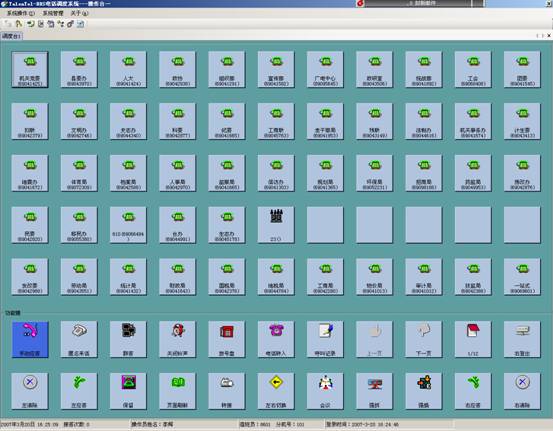The height and width of the screenshot is (431, 553).
Task: Open the 关于 menu
Action: coord(79,13)
